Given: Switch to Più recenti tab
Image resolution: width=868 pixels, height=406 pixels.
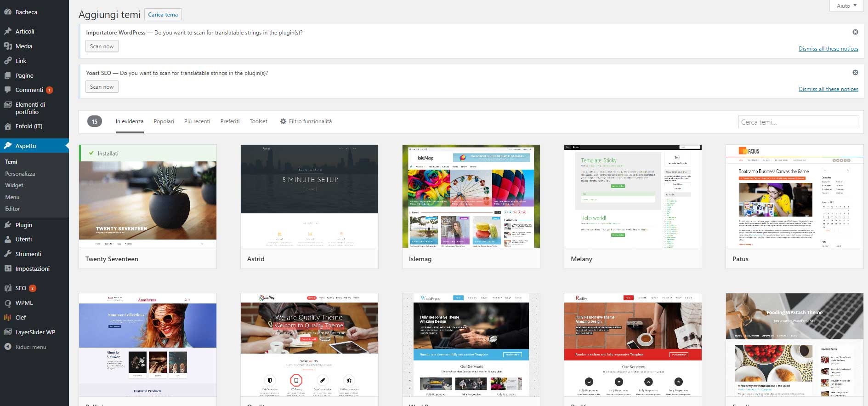Looking at the screenshot, I should [197, 121].
